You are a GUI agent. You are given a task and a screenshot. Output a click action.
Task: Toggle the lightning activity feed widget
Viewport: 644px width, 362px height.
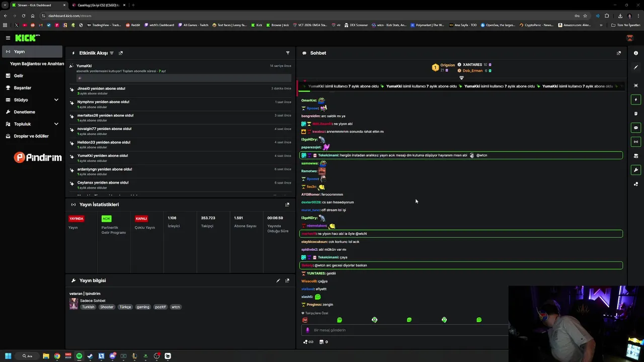click(x=636, y=100)
